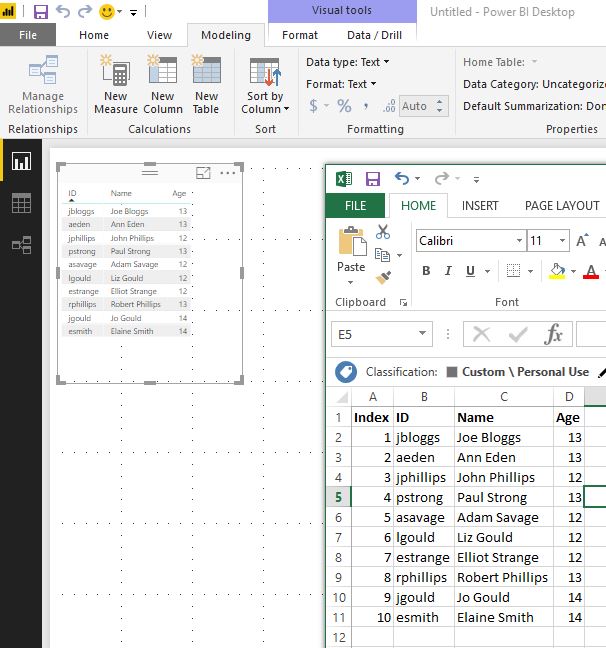Sort visual by Age column header
The width and height of the screenshot is (606, 648).
pos(179,193)
